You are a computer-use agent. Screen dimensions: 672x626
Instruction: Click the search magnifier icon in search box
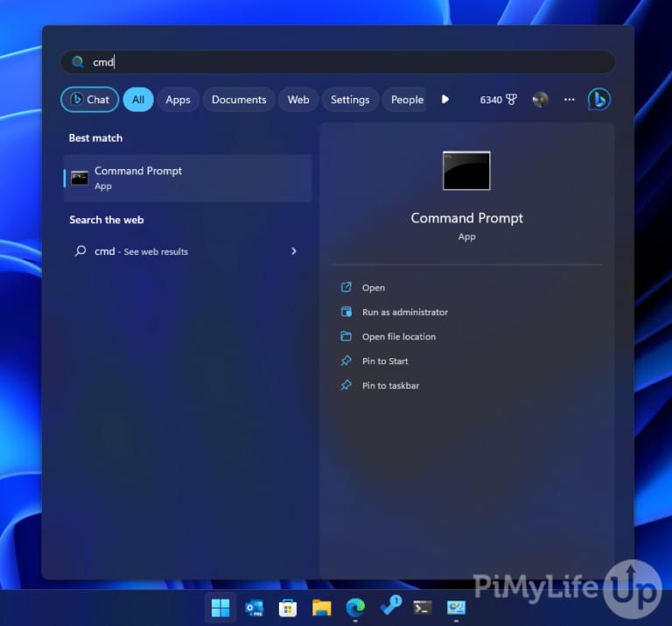(x=78, y=62)
